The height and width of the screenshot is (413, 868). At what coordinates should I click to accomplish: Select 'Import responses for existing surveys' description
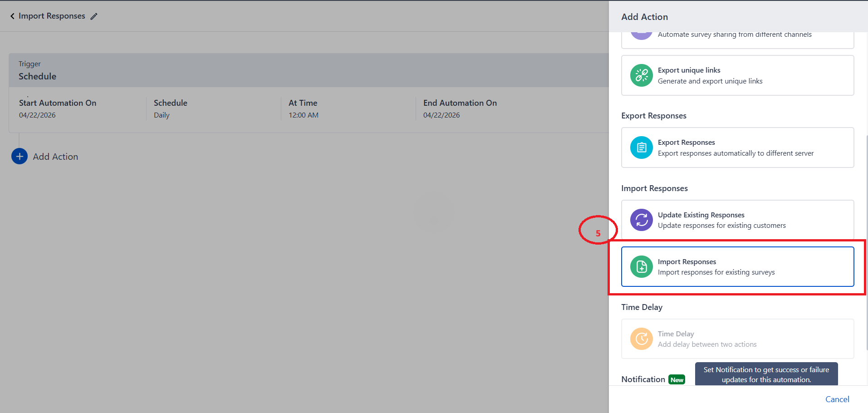coord(716,272)
